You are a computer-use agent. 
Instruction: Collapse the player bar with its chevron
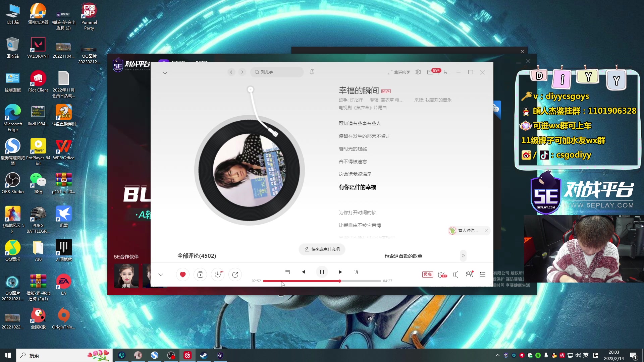(x=161, y=275)
